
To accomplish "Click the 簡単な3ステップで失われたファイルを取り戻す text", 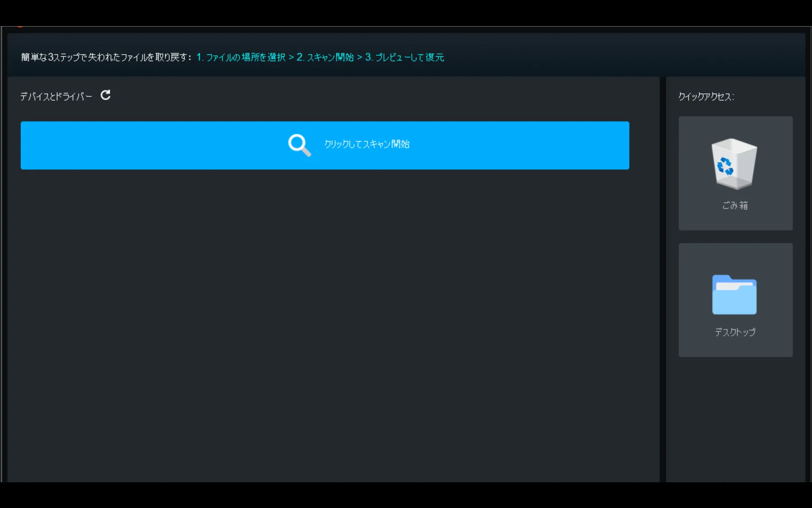I will click(x=106, y=57).
